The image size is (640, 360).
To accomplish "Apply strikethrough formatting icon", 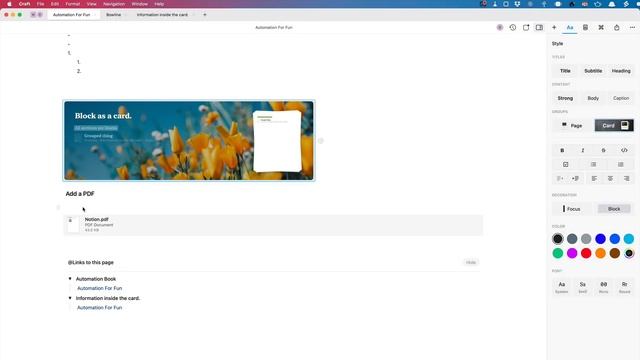I will [x=603, y=150].
